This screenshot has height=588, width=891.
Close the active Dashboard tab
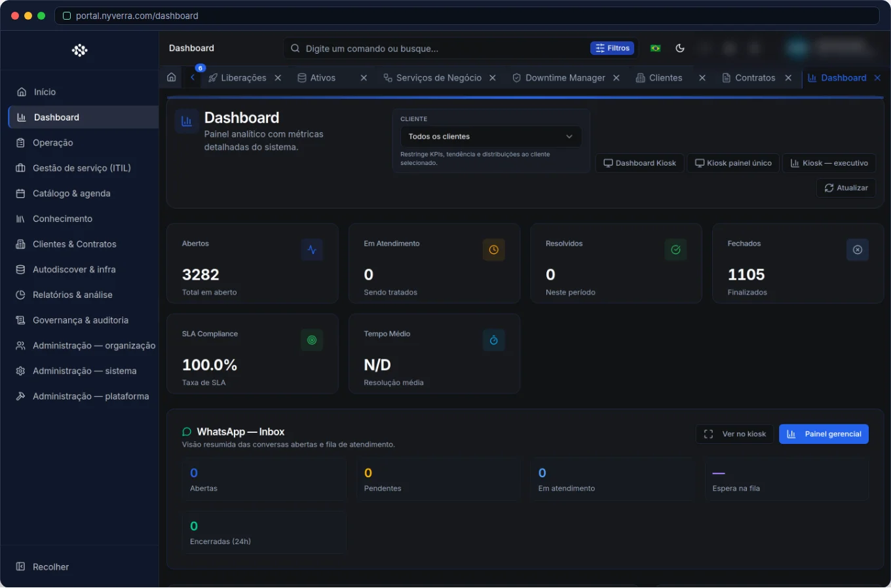coord(877,78)
